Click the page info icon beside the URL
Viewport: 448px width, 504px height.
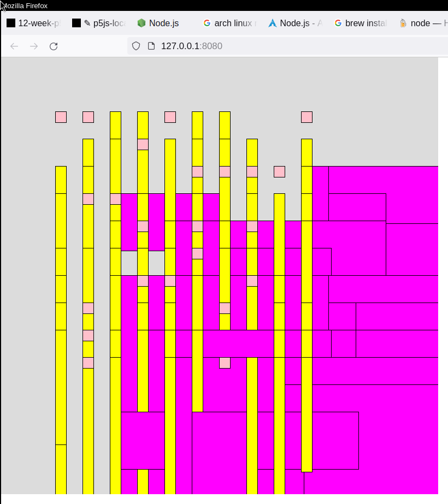tap(151, 46)
